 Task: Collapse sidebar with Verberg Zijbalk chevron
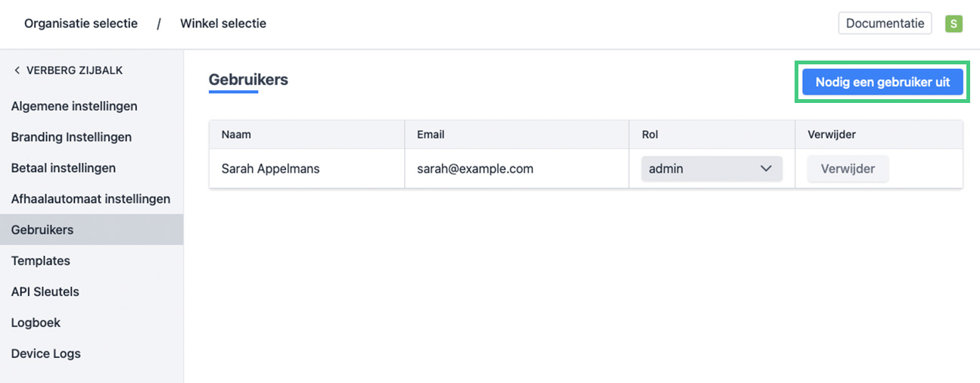17,70
